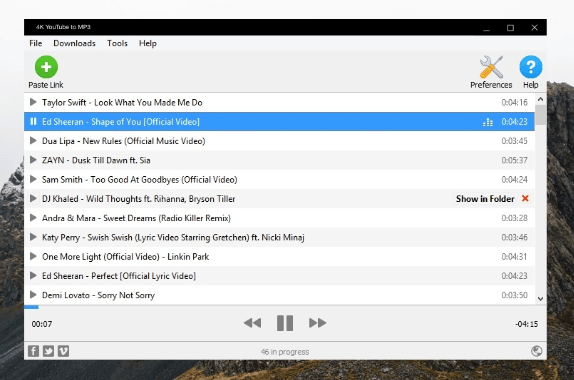574x380 pixels.
Task: Click the equalizer icon on Shape of You
Action: coord(488,122)
